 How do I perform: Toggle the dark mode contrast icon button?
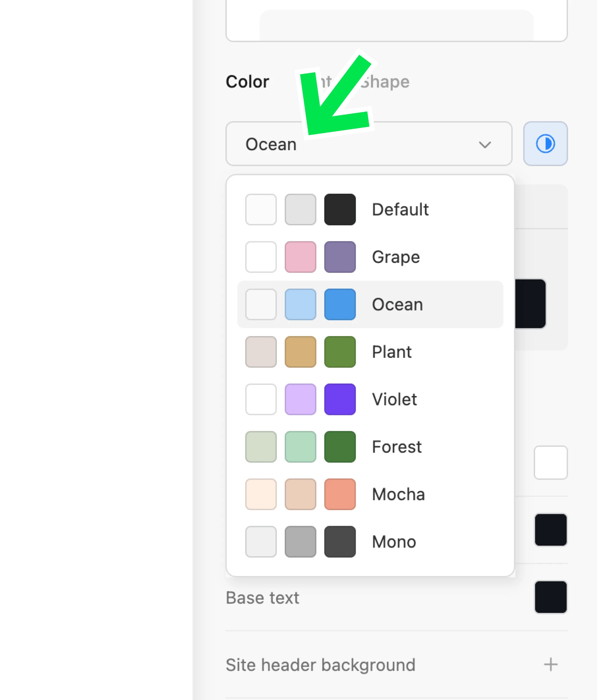pos(545,144)
